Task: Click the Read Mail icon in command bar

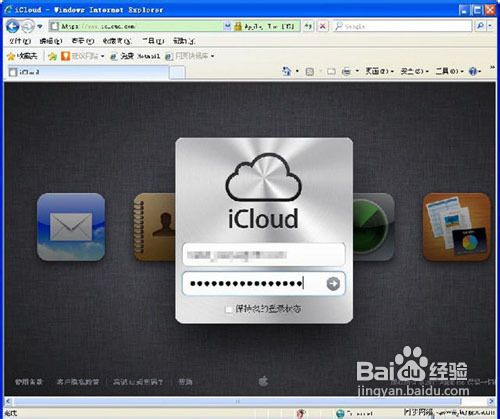Action: point(331,71)
